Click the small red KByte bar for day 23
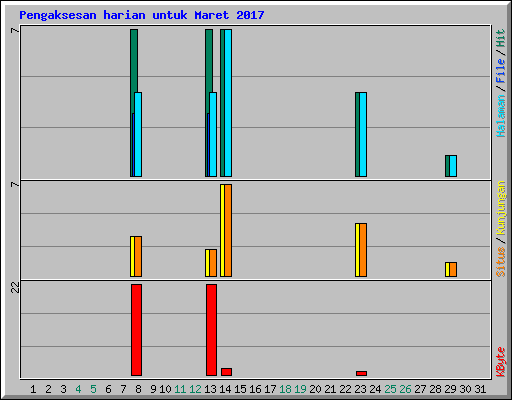Viewport: 512px width, 400px height. (x=361, y=373)
